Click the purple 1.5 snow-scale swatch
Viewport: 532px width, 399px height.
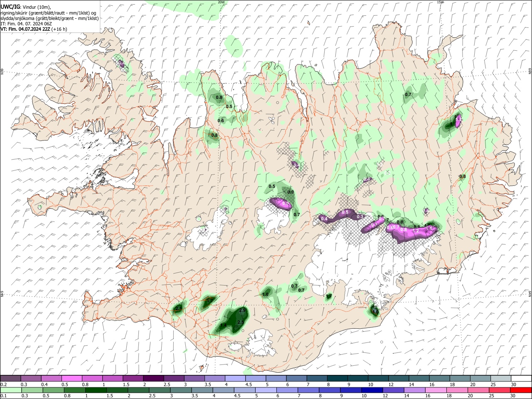[133, 379]
